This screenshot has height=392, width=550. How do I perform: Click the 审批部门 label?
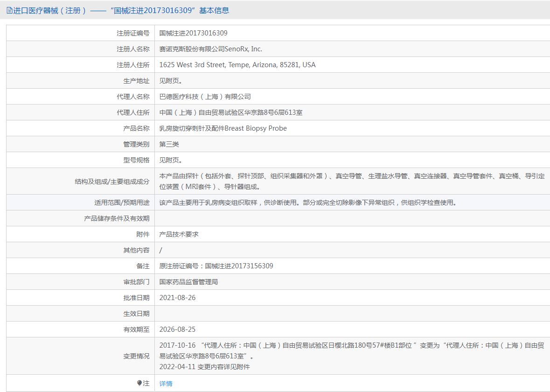[136, 282]
